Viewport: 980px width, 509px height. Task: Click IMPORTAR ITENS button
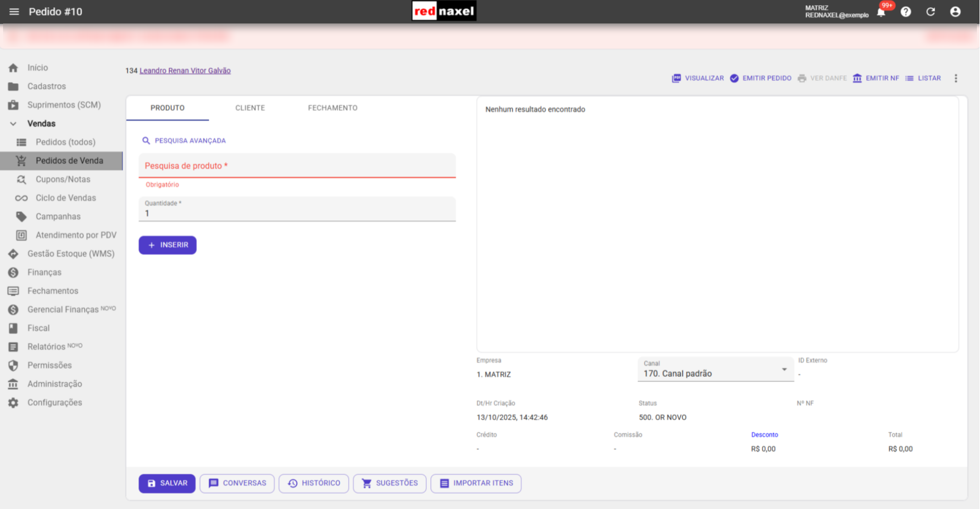(x=476, y=483)
